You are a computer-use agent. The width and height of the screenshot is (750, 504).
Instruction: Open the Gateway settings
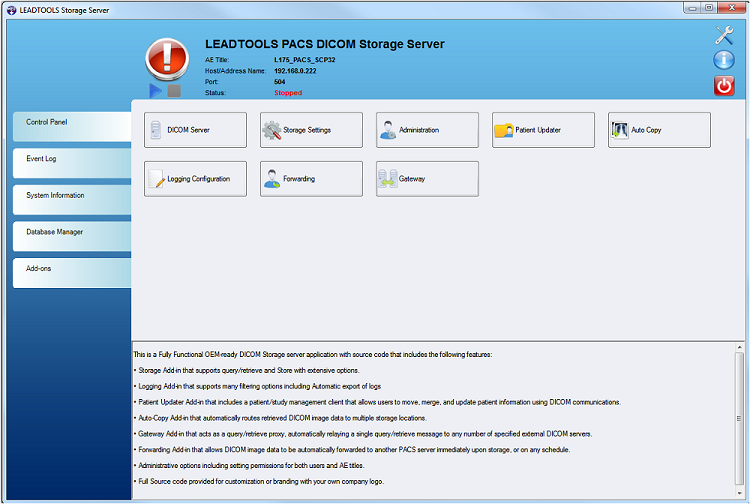[427, 179]
